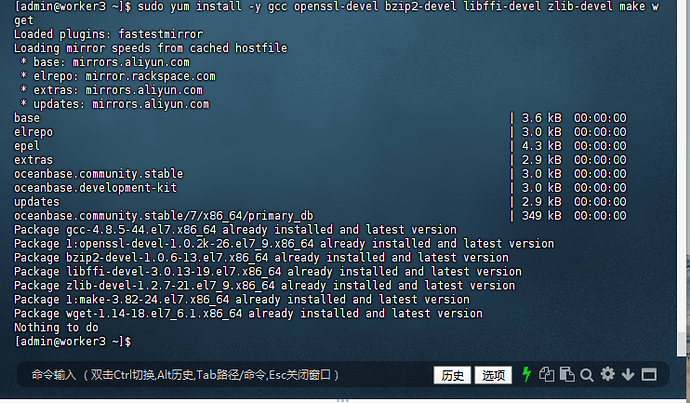Click the "Loaded plugins: fastestmirror" line

point(112,33)
